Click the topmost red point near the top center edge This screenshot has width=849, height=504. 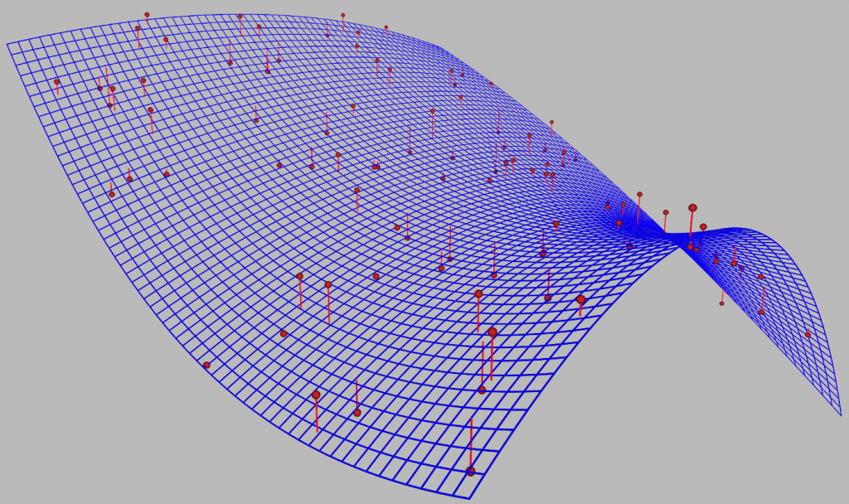point(342,15)
